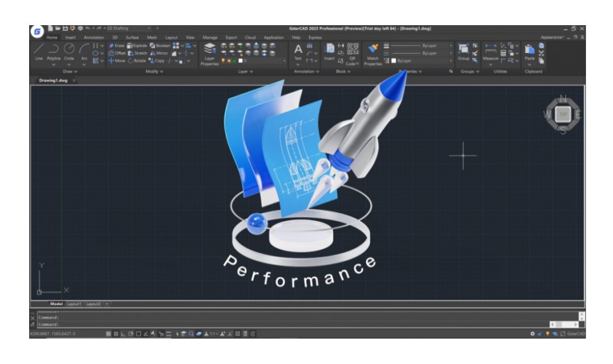Open the Insert ribbon tab
This screenshot has height=364, width=613.
tap(70, 38)
